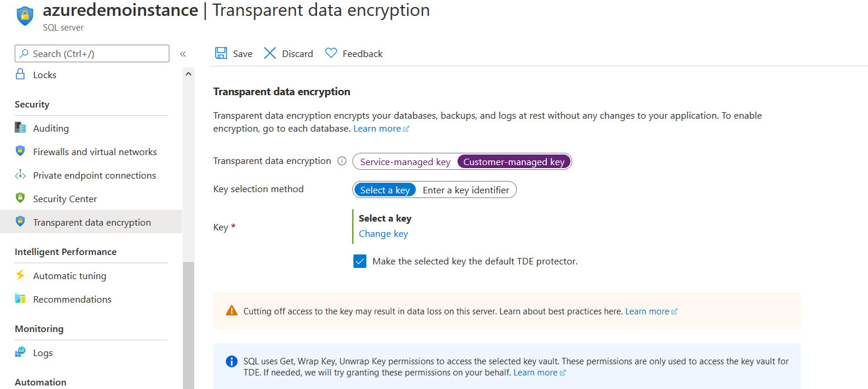Click the Logs icon under Monitoring
Image resolution: width=868 pixels, height=389 pixels.
click(x=21, y=353)
